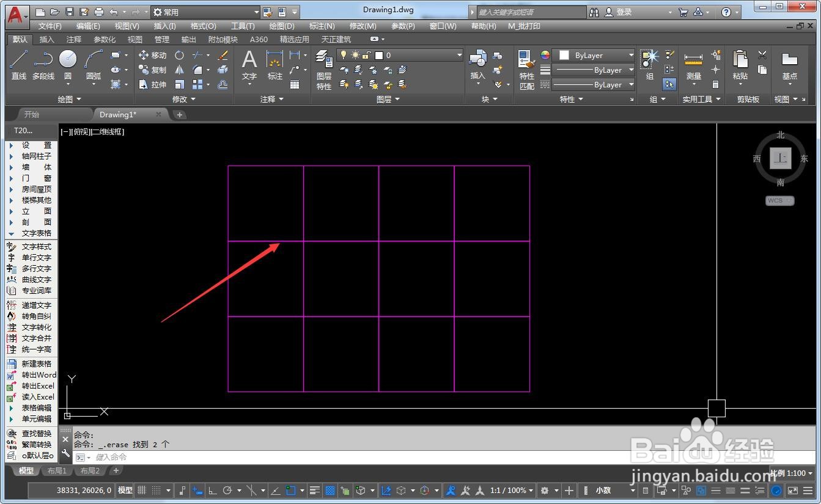Click the Customization menu icon in status bar
821x504 pixels.
click(809, 490)
